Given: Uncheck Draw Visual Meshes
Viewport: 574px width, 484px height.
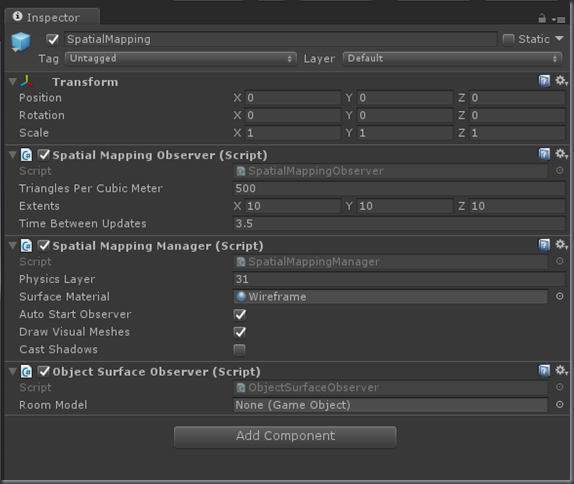Looking at the screenshot, I should pos(240,332).
